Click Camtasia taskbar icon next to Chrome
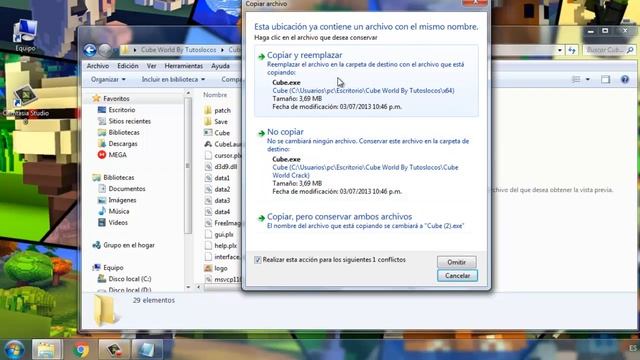The image size is (640, 360). (114, 350)
